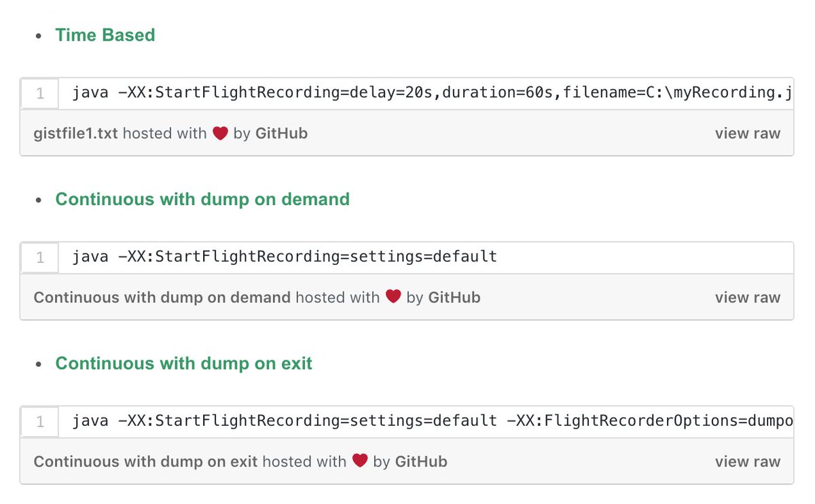Click the bullet beside Continuous with dump on demand
The height and width of the screenshot is (504, 815).
(x=39, y=200)
